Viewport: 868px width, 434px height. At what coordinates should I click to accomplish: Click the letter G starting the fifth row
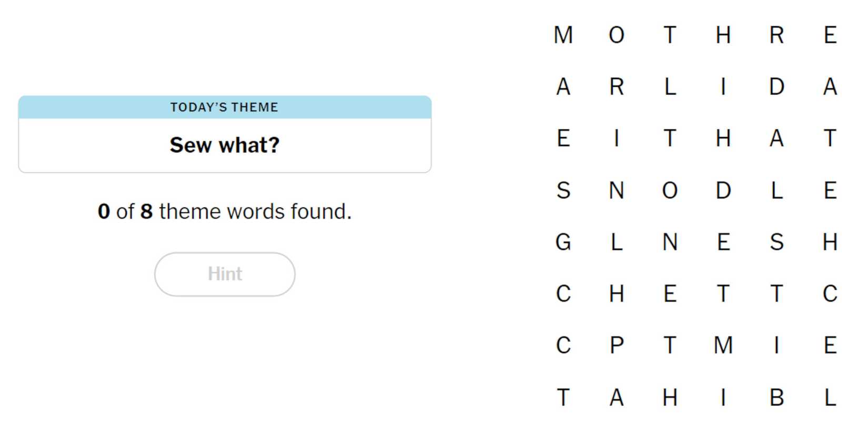click(563, 243)
